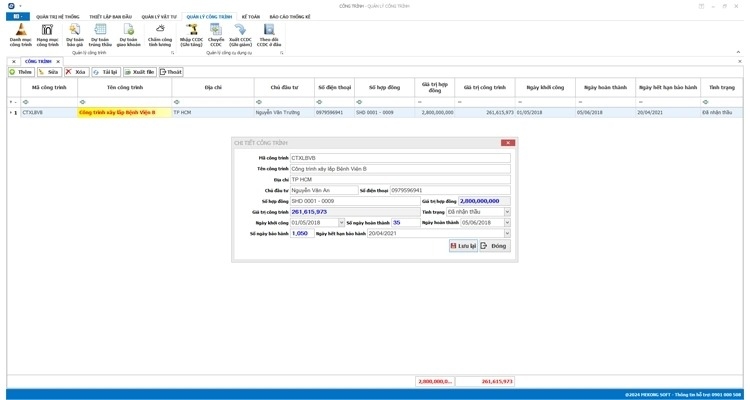Open the Ngày khởi công date dropdown
Viewport: 750px width, 400px height.
coord(341,223)
